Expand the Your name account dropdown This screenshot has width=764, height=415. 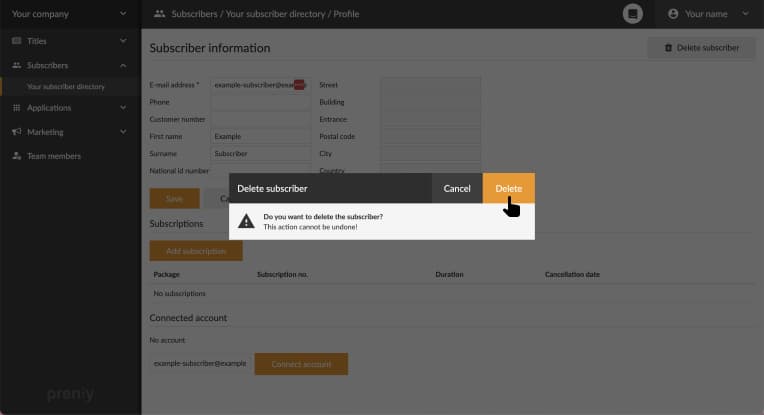(745, 14)
